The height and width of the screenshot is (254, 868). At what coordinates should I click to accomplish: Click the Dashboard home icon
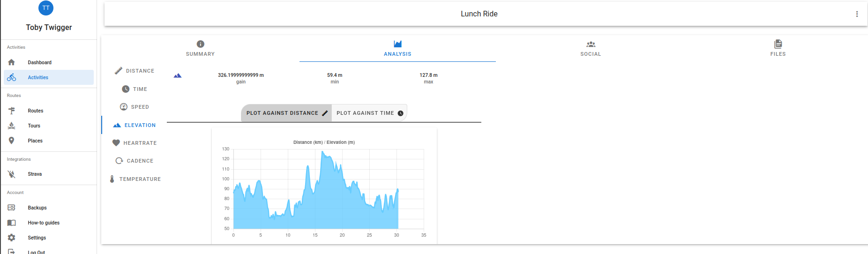pos(12,62)
